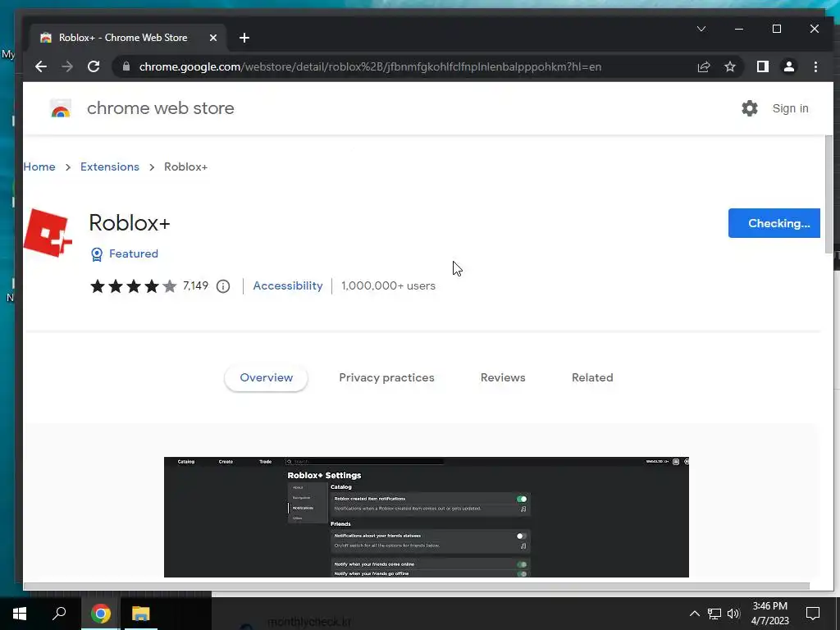The width and height of the screenshot is (840, 630).
Task: Bookmark this page with the star icon
Action: (x=729, y=67)
